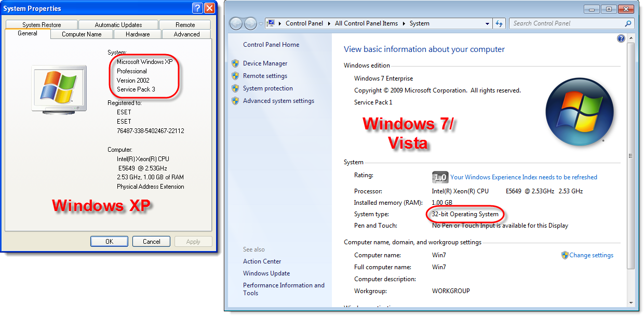Click the shield icon beside Advanced system settings

tap(235, 101)
